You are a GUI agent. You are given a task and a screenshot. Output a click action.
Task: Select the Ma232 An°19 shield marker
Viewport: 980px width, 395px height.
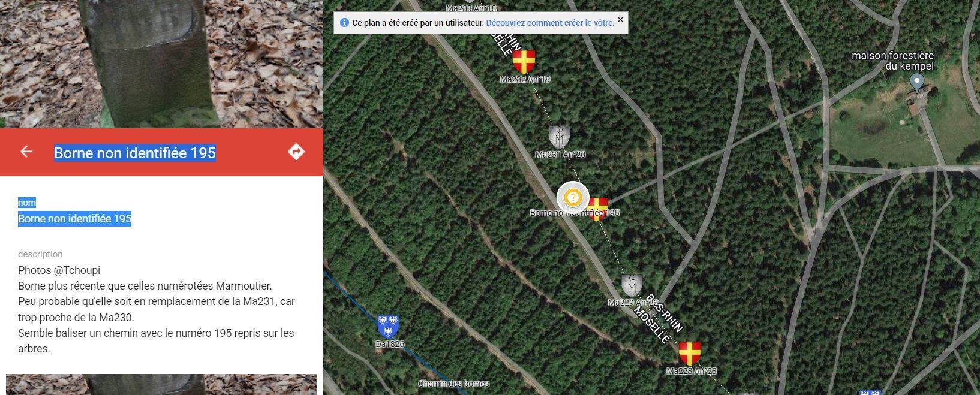click(x=524, y=62)
